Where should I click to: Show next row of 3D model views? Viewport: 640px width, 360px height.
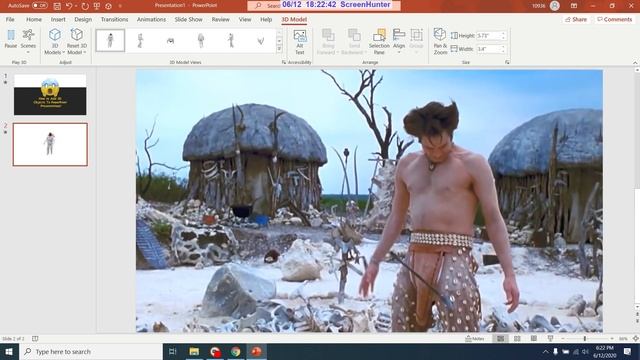tap(280, 41)
